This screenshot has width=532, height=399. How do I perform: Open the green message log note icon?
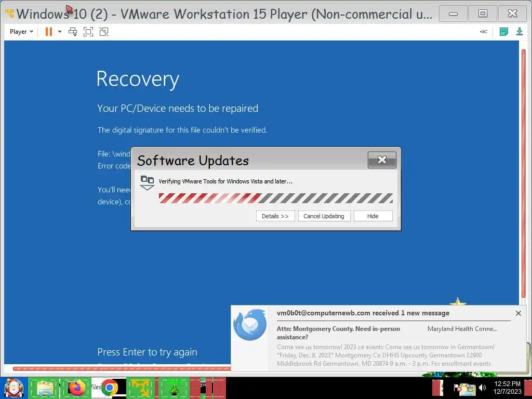pos(504,32)
